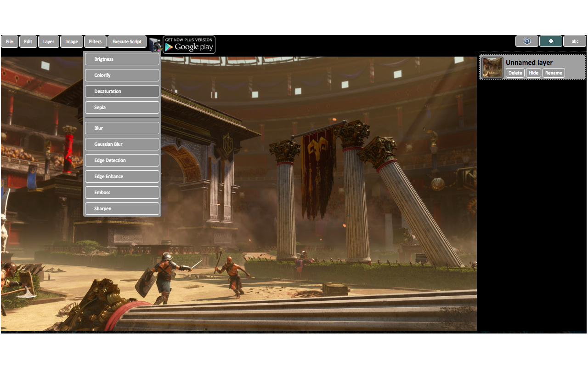Apply the Colorify filter
Viewport: 588px width, 368px height.
[122, 75]
